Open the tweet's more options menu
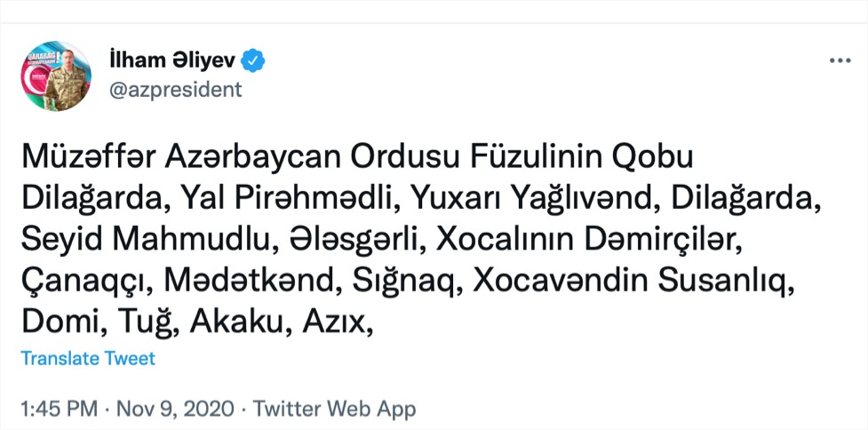The image size is (868, 430). pos(840,61)
